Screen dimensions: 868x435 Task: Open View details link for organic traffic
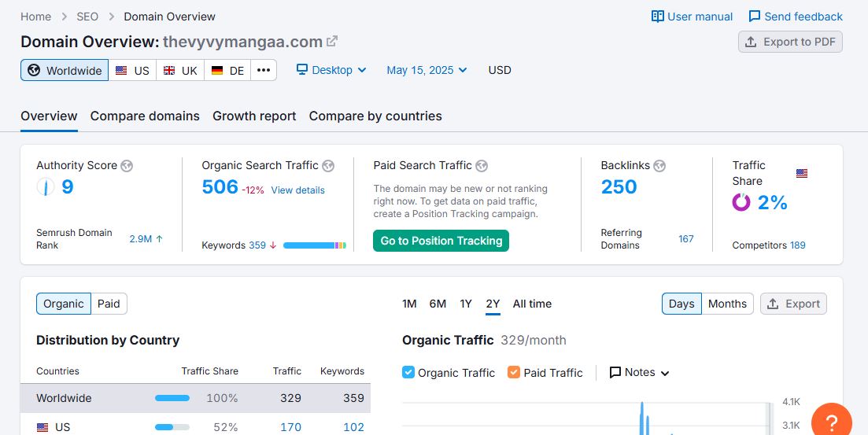tap(297, 190)
